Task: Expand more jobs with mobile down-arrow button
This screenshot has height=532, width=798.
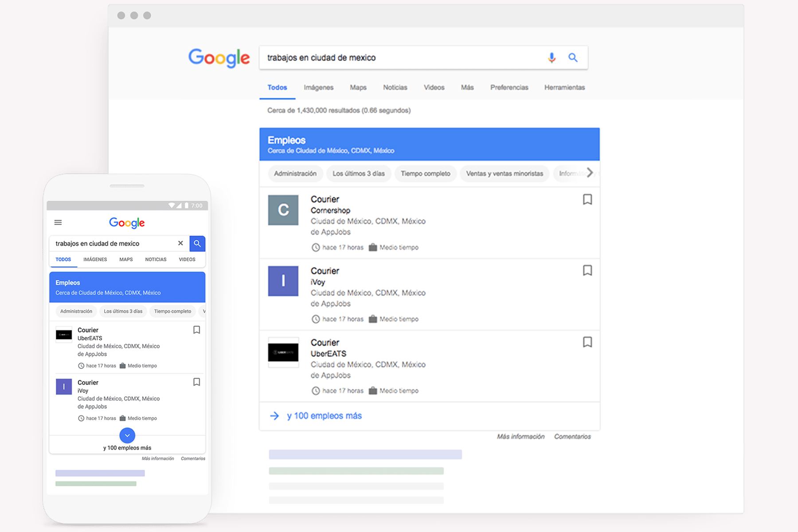Action: (127, 435)
